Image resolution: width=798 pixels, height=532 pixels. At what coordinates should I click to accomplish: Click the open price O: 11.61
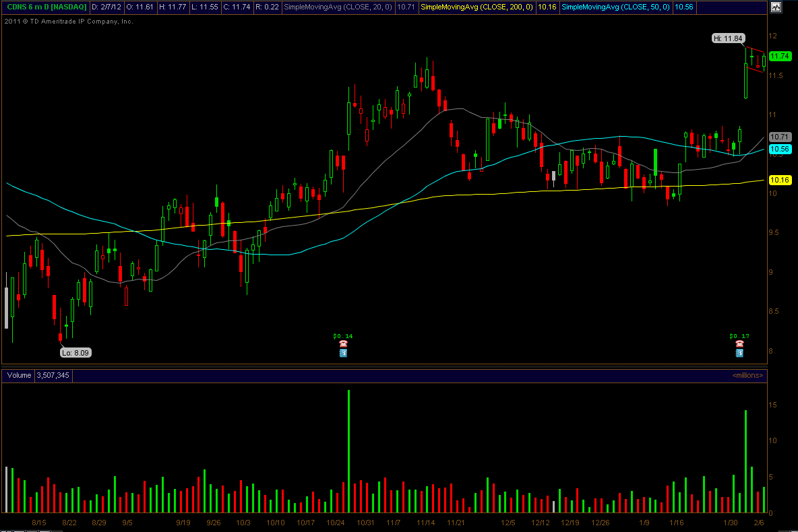click(140, 7)
